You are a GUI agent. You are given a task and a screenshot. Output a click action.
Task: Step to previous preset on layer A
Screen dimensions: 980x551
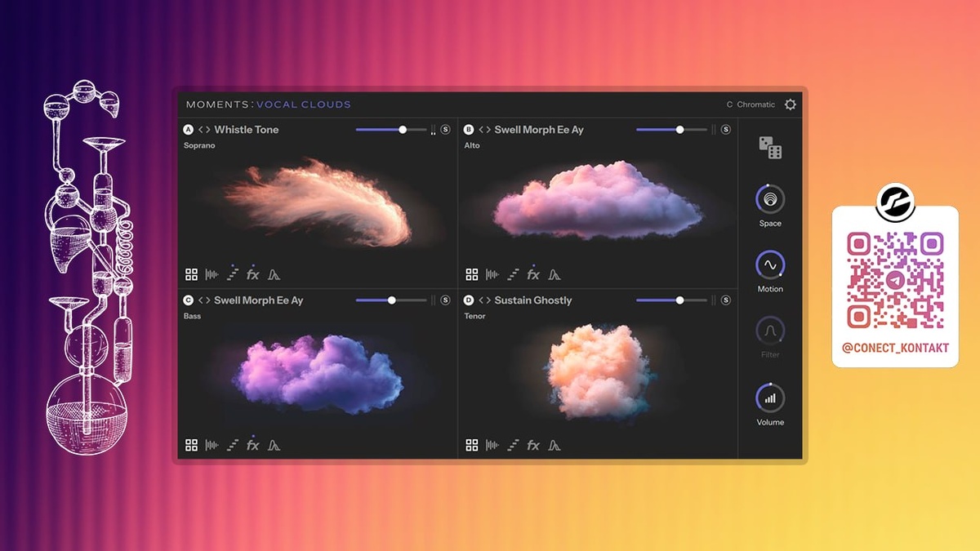pos(201,130)
